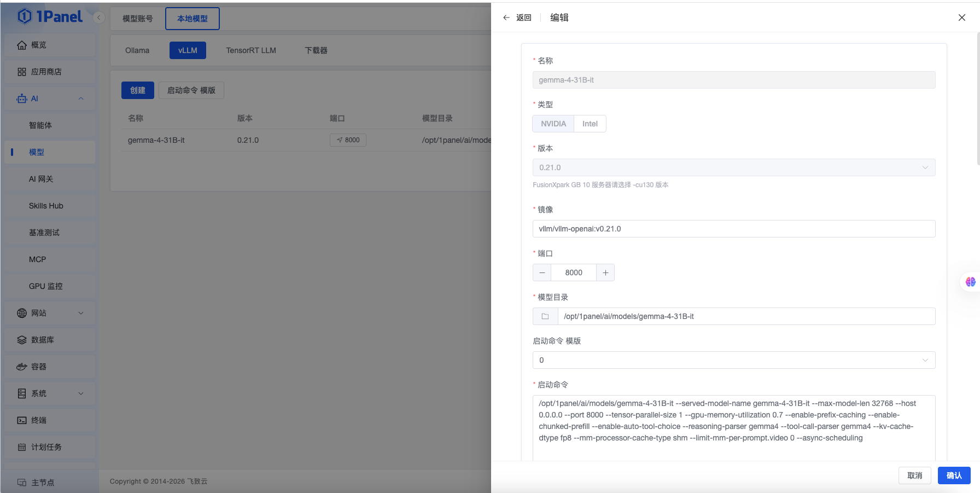
Task: Click version cell 0.21.0 in table
Action: point(248,140)
